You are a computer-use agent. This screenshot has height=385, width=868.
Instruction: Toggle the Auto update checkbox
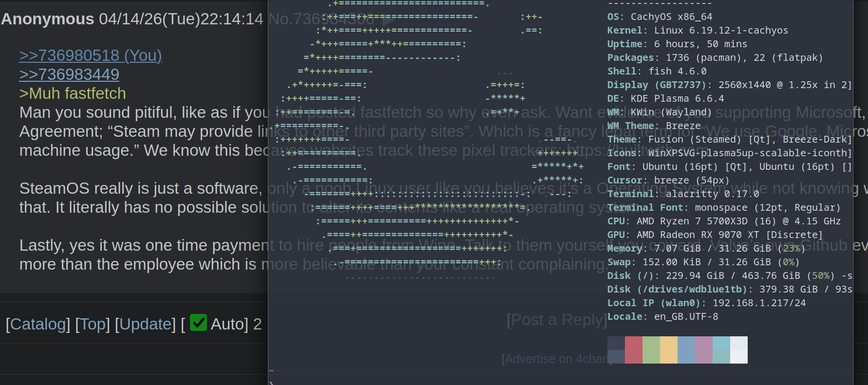[198, 323]
